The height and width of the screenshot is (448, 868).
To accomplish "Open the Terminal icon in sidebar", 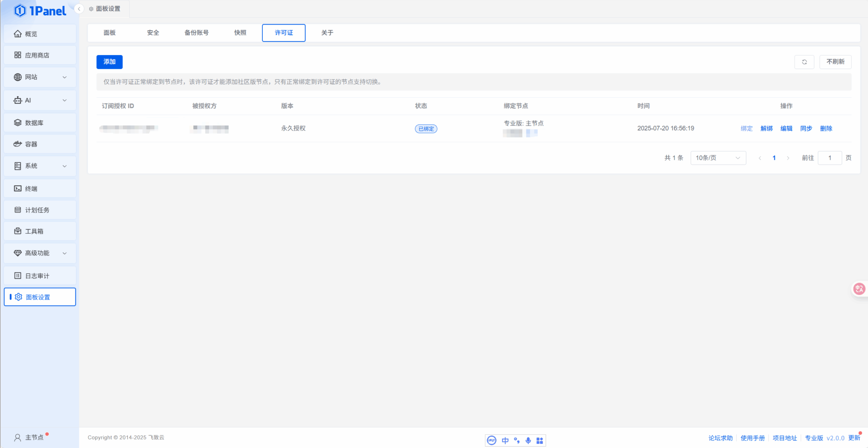I will (x=18, y=189).
